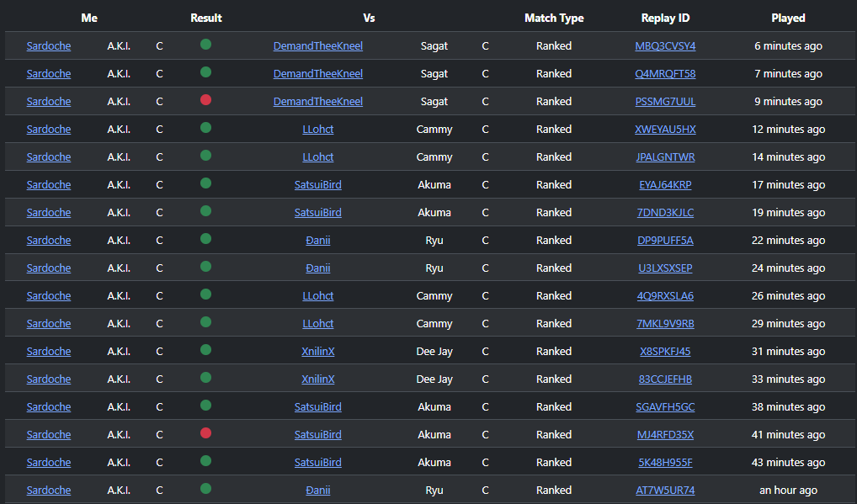857x504 pixels.
Task: Select 'Sagat' in the PSSMG7UUL row
Action: click(x=434, y=102)
